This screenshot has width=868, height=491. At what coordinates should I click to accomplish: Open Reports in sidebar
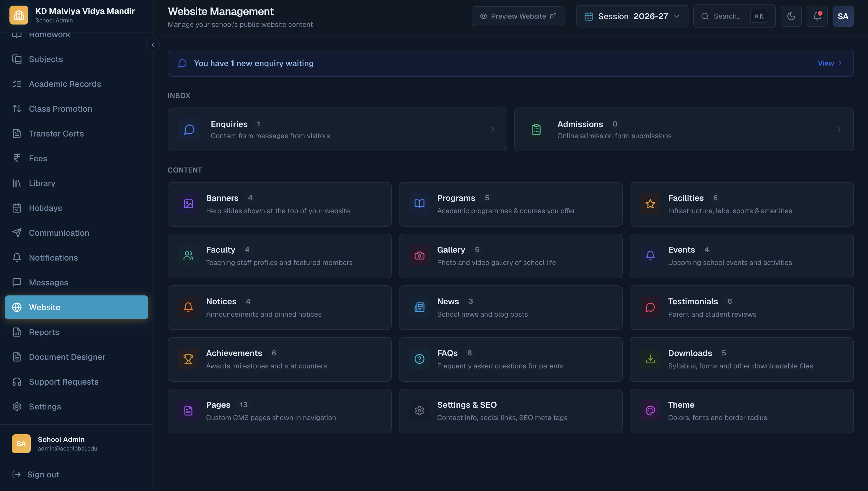76,332
